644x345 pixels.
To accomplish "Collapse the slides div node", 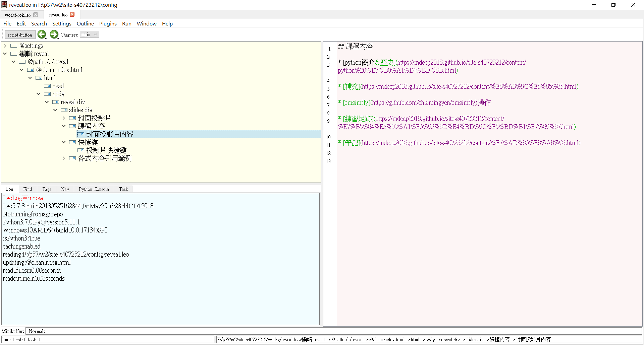I will (x=55, y=110).
